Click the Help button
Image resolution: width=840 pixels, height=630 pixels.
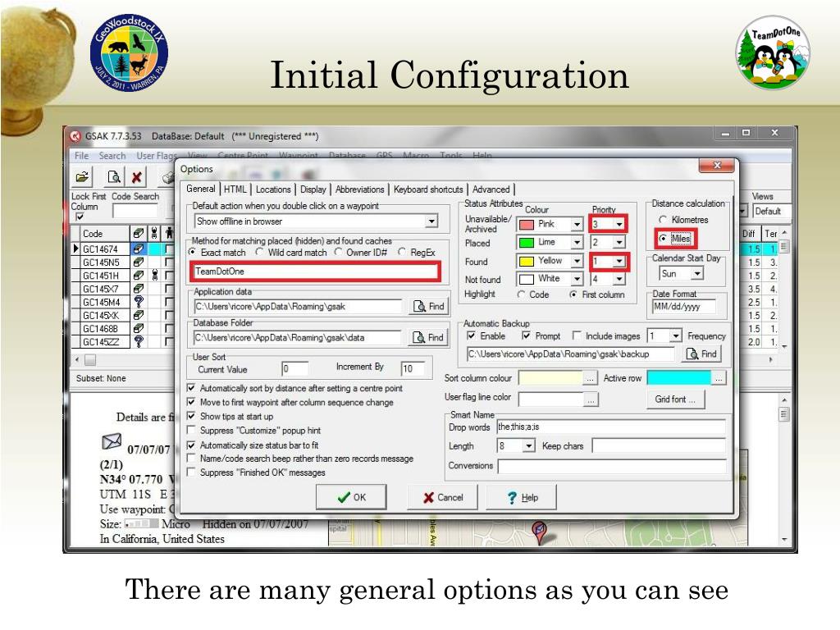tap(521, 497)
